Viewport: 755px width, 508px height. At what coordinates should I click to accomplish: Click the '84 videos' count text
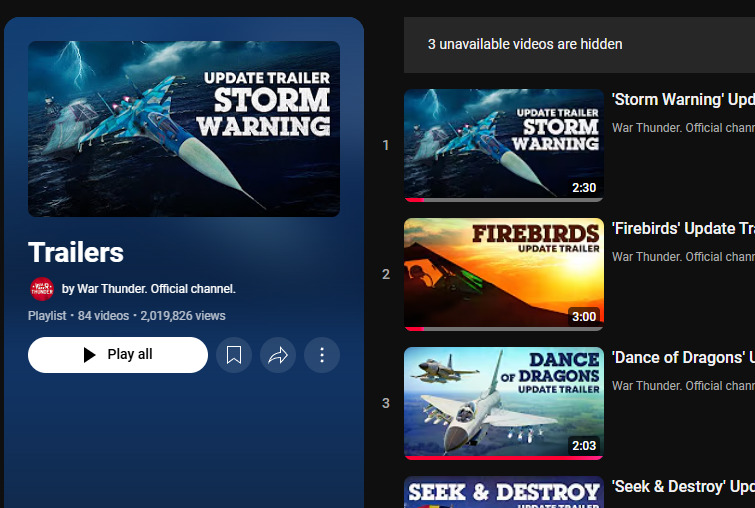(104, 316)
